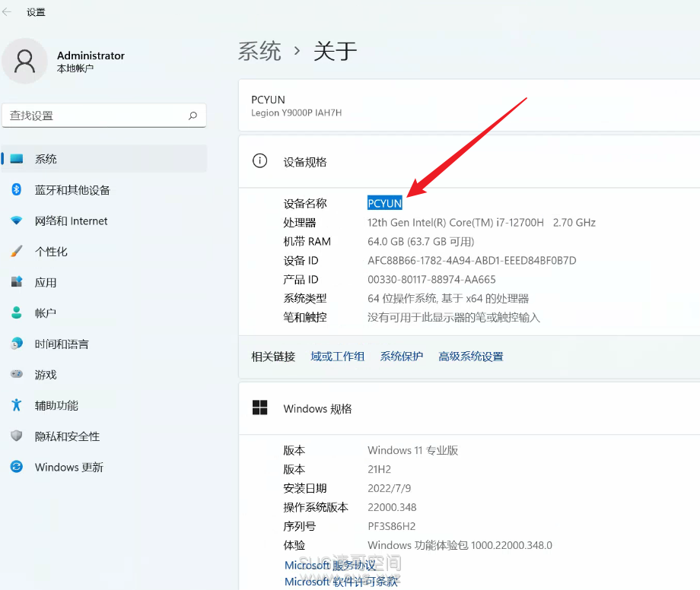
Task: Click the search magnifier icon
Action: (192, 116)
